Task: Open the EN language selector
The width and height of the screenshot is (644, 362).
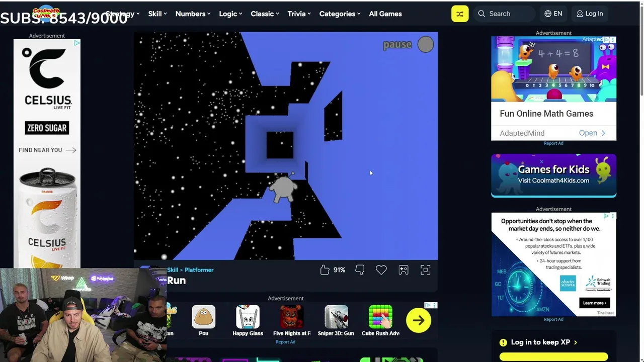Action: click(x=553, y=14)
